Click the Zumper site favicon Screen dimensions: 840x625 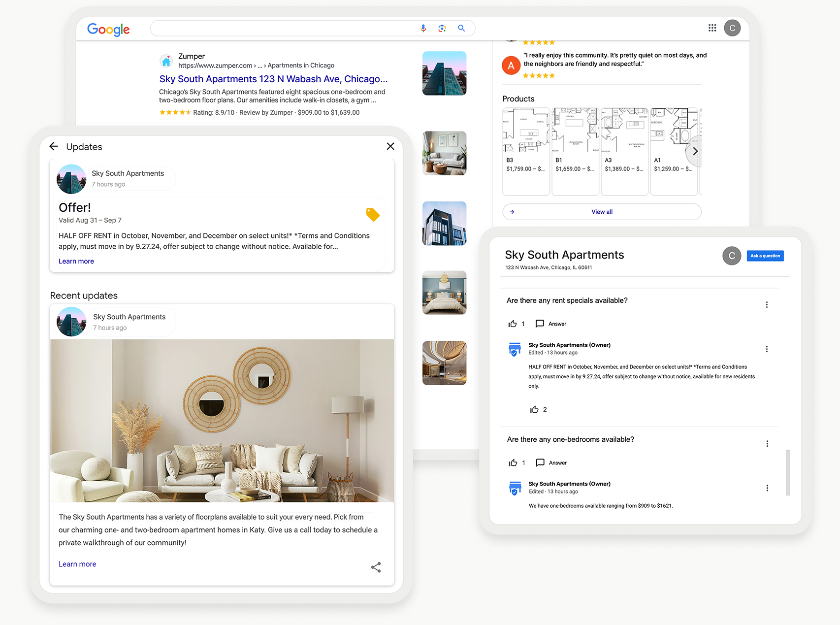tap(166, 61)
